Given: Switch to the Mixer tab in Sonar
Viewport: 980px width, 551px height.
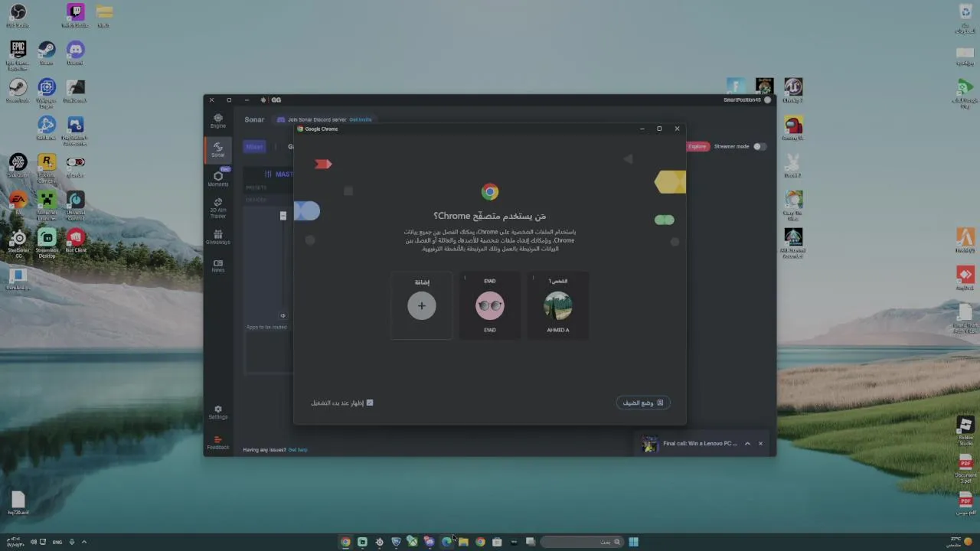Looking at the screenshot, I should pos(254,147).
